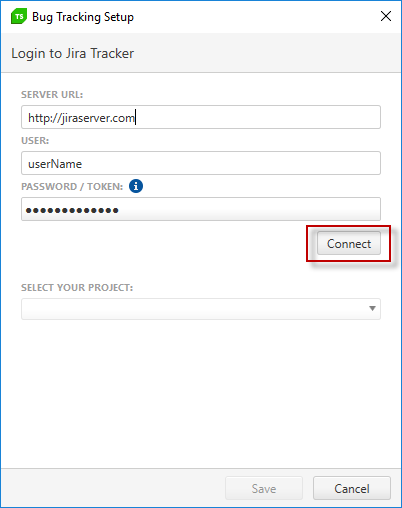Close the Bug Tracking Setup dialog
This screenshot has height=508, width=402.
[386, 16]
